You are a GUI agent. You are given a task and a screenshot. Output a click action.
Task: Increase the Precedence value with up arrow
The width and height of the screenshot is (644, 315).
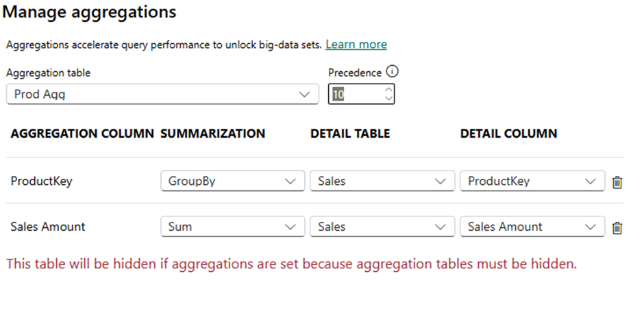pos(388,89)
